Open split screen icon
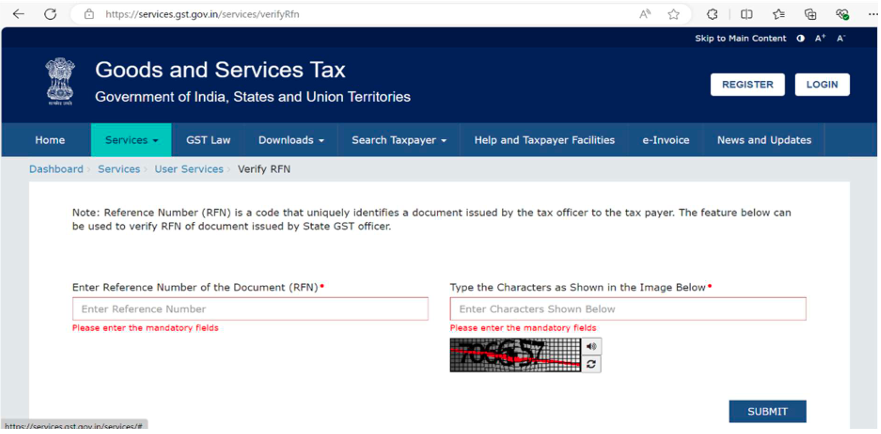The width and height of the screenshot is (881, 434). click(746, 14)
